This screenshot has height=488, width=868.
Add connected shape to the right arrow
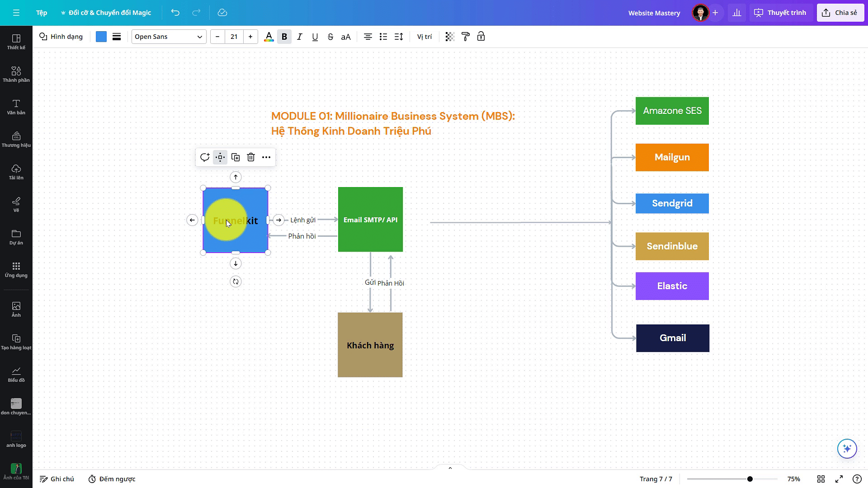279,220
